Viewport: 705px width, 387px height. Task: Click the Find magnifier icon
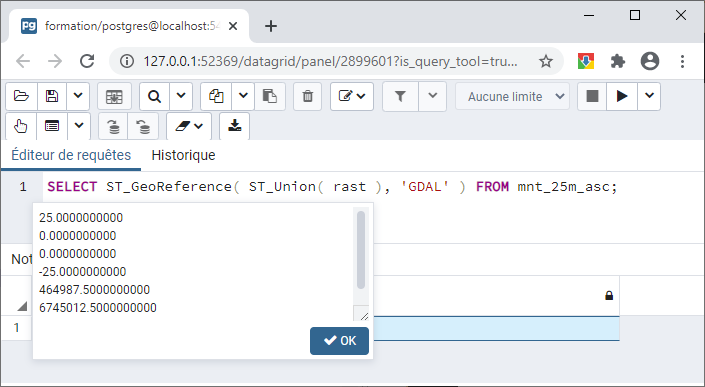click(x=155, y=96)
